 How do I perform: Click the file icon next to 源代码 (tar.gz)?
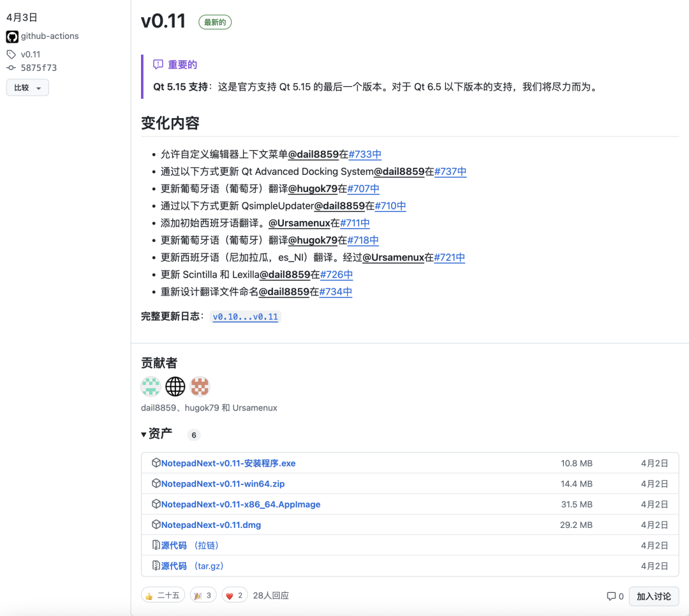tap(156, 566)
